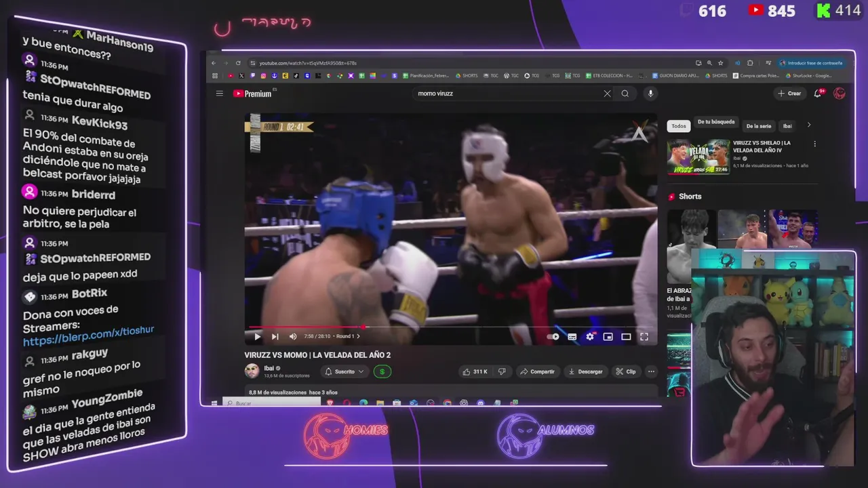The height and width of the screenshot is (488, 868).
Task: Open the Ibai channel name link
Action: tap(269, 368)
